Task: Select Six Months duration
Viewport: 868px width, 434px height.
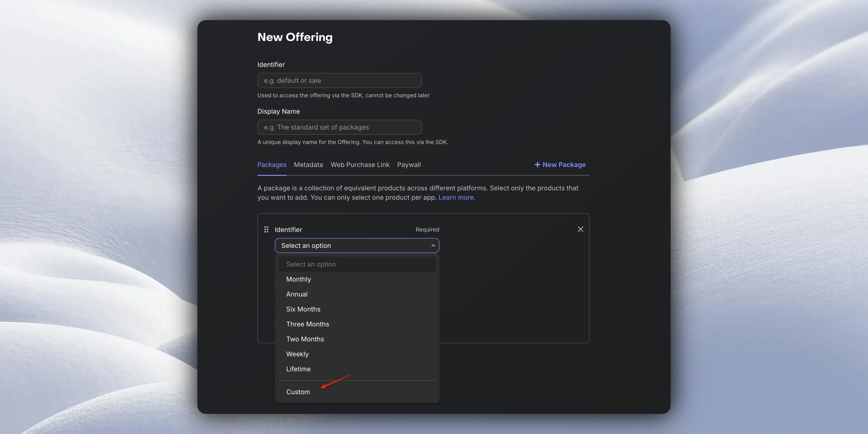Action: click(x=303, y=309)
